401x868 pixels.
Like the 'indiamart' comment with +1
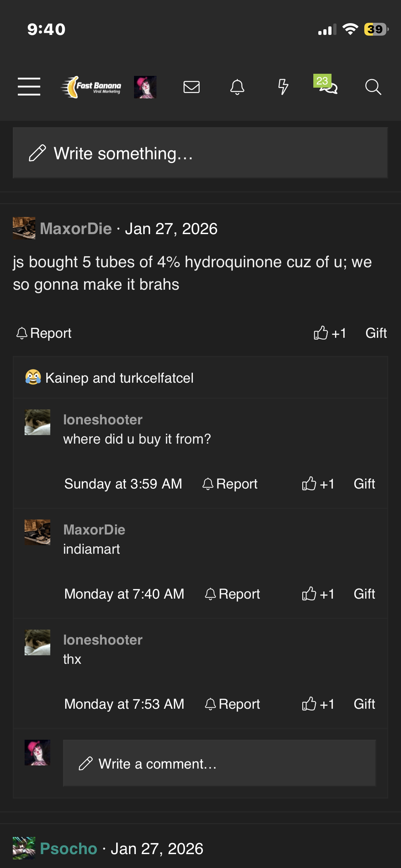(318, 594)
